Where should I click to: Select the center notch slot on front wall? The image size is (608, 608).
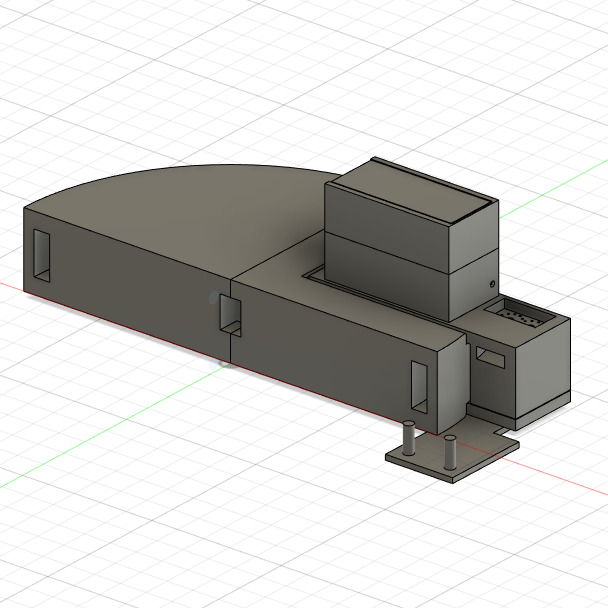230,315
